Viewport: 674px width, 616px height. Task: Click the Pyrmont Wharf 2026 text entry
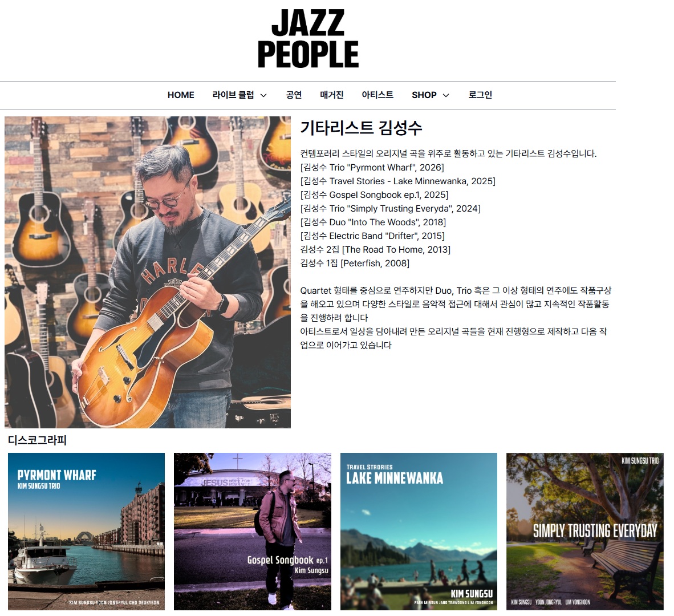coord(372,168)
